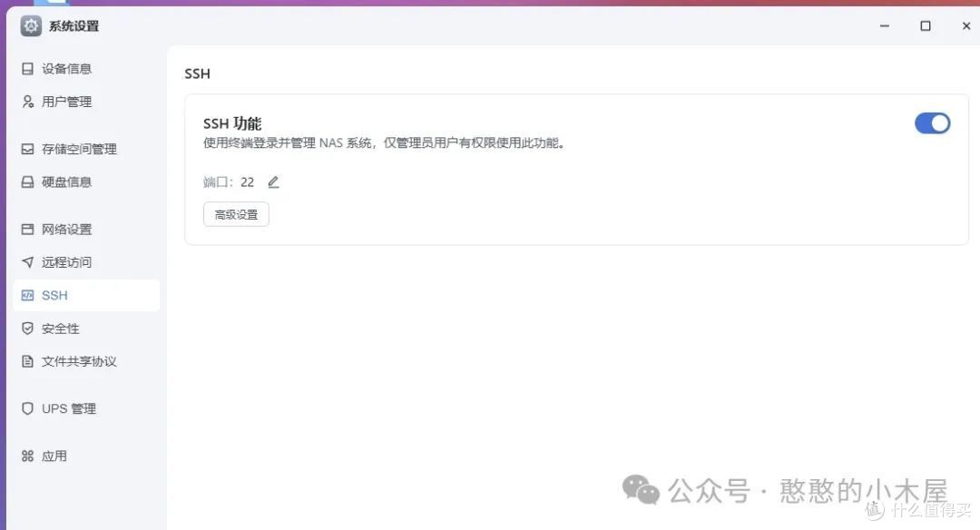Click the 安全性 shield icon
980x530 pixels.
(x=27, y=329)
